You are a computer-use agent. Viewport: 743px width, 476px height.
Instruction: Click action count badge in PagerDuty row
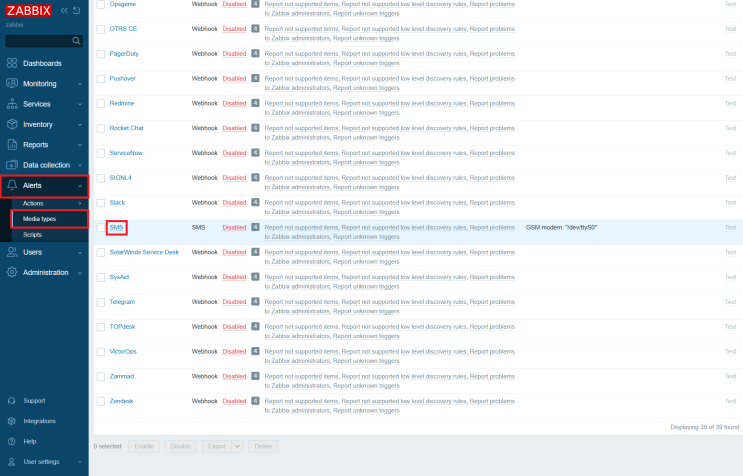coord(255,53)
